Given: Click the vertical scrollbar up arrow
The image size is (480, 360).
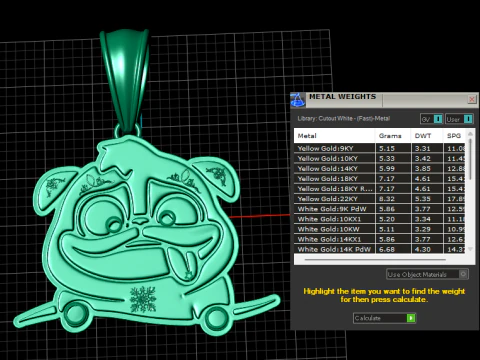Looking at the screenshot, I should pos(470,134).
